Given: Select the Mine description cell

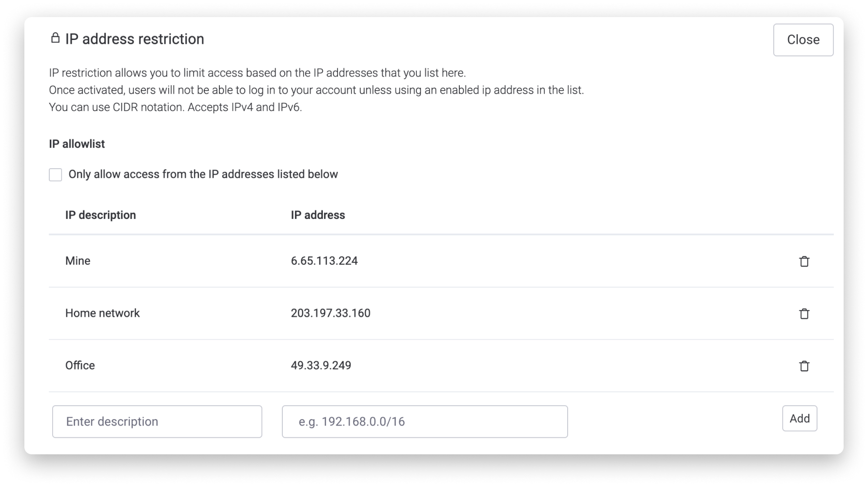Looking at the screenshot, I should coord(78,261).
